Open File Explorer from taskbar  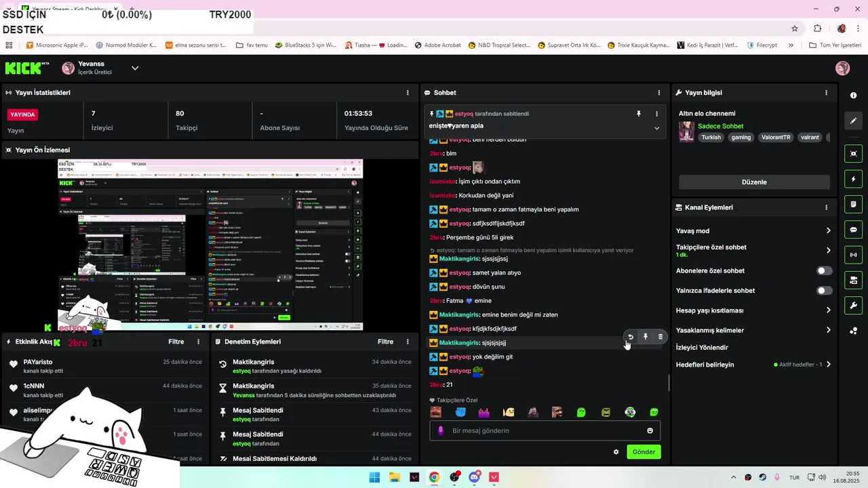point(394,477)
